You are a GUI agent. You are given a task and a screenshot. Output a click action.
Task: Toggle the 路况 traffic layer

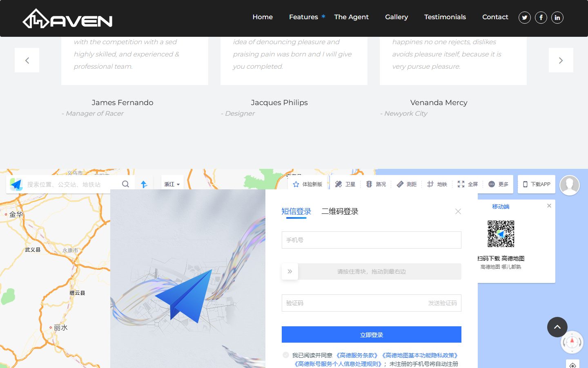(376, 184)
